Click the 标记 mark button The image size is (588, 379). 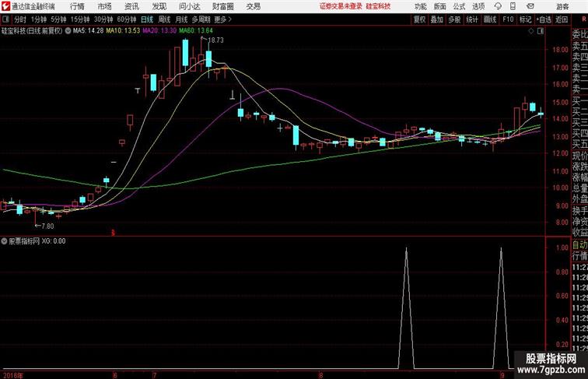tap(525, 19)
